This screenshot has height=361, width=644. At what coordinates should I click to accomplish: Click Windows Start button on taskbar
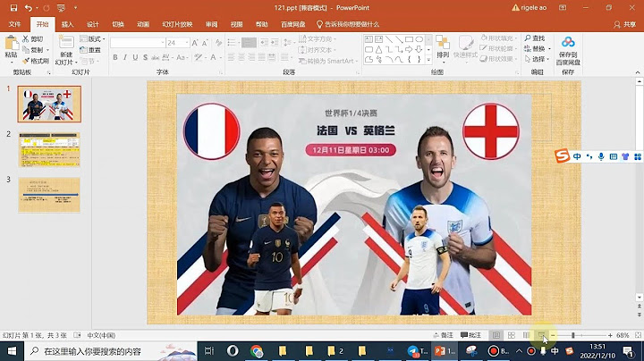click(x=12, y=351)
